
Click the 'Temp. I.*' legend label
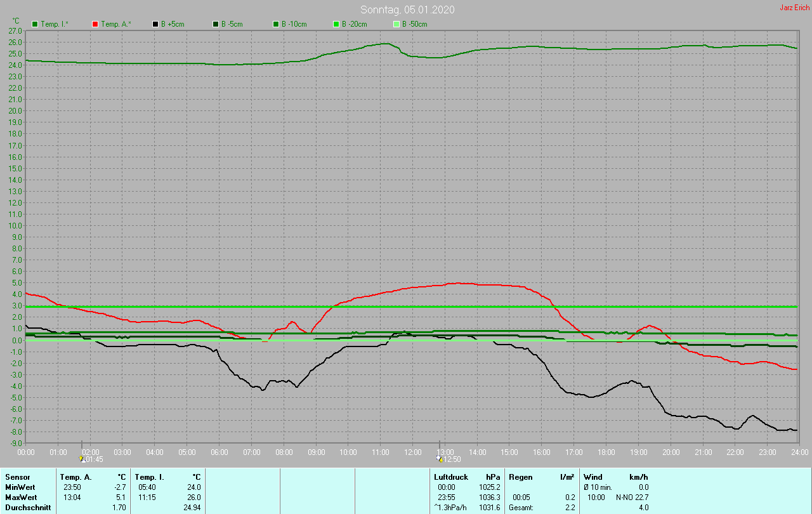coord(55,24)
